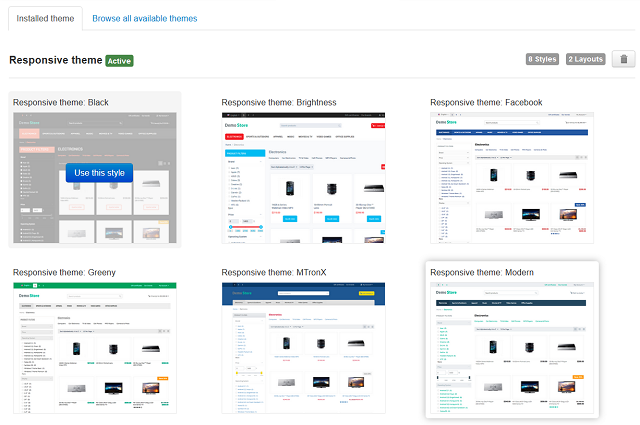Open the Browse all available themes tab
Image resolution: width=640 pixels, height=425 pixels.
pos(144,18)
